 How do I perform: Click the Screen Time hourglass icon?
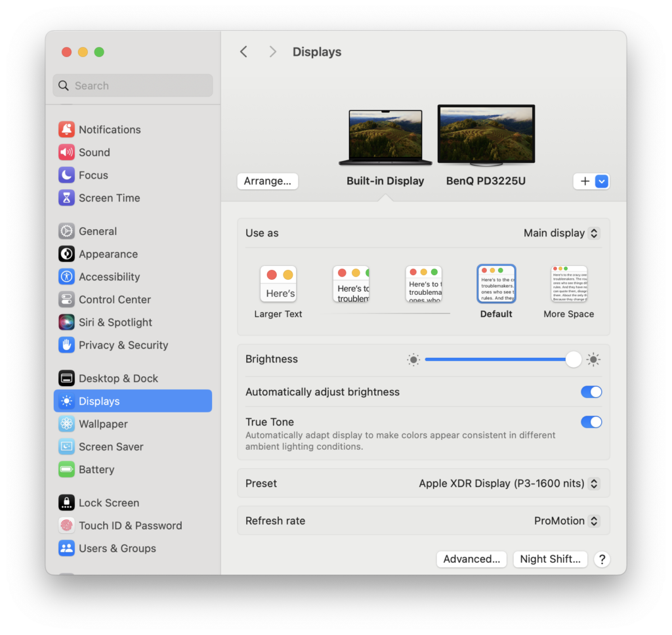coord(66,198)
